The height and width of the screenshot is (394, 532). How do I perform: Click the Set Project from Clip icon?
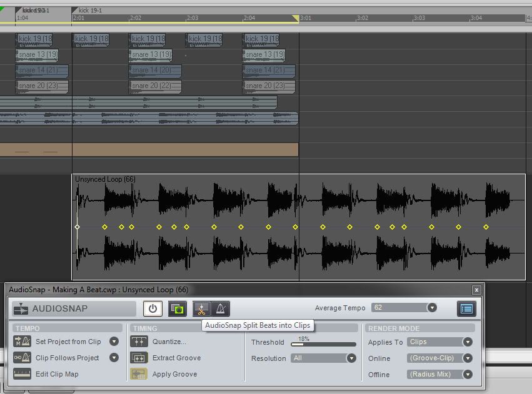pos(22,342)
